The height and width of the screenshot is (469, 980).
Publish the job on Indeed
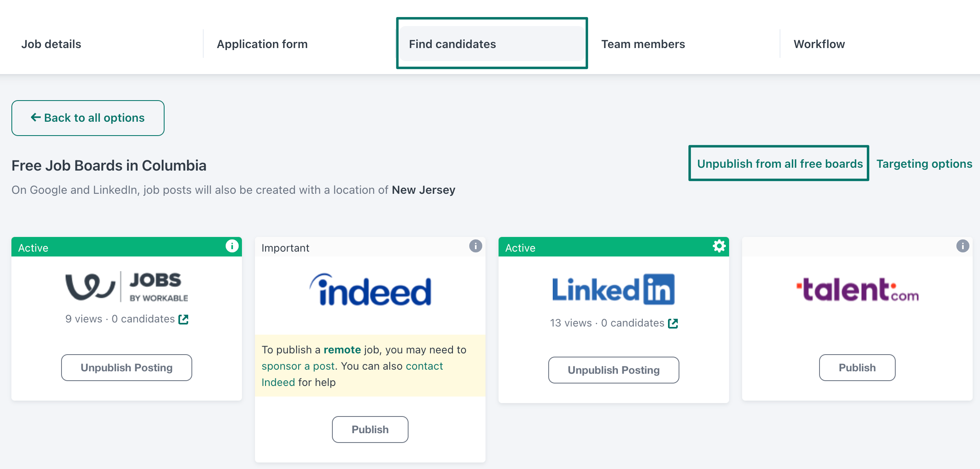tap(370, 430)
